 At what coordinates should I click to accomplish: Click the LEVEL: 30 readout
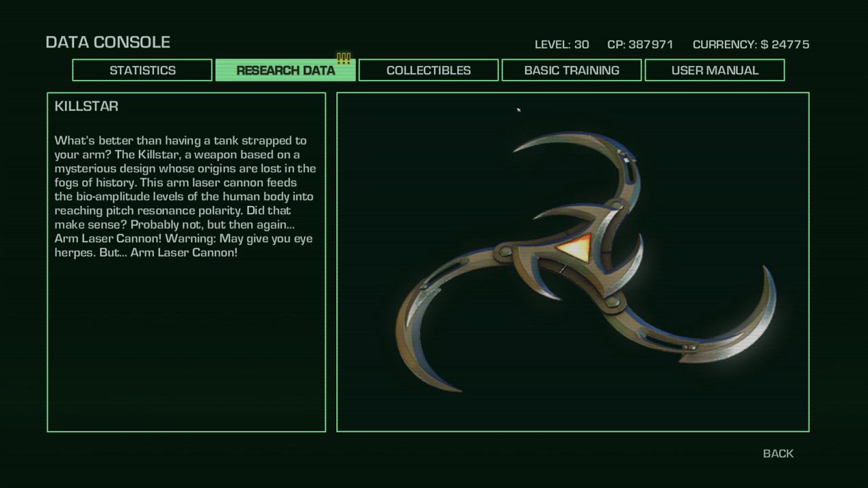pos(561,45)
